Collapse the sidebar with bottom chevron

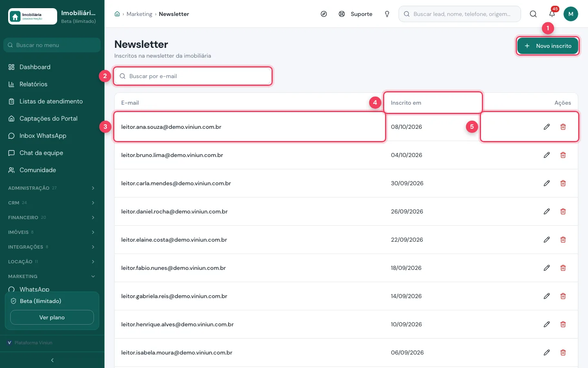[x=52, y=360]
